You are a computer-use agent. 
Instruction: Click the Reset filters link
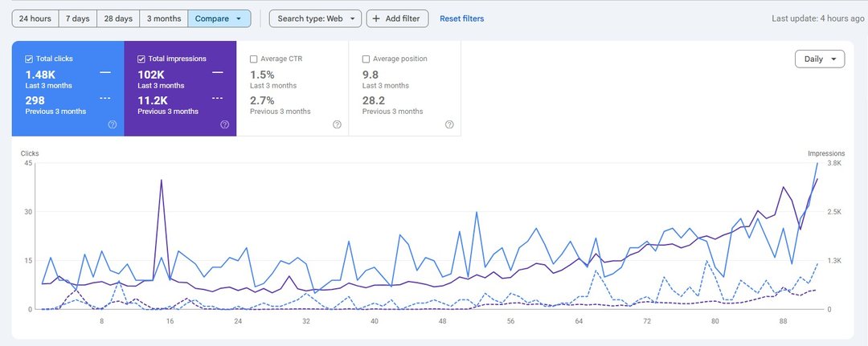[x=461, y=18]
